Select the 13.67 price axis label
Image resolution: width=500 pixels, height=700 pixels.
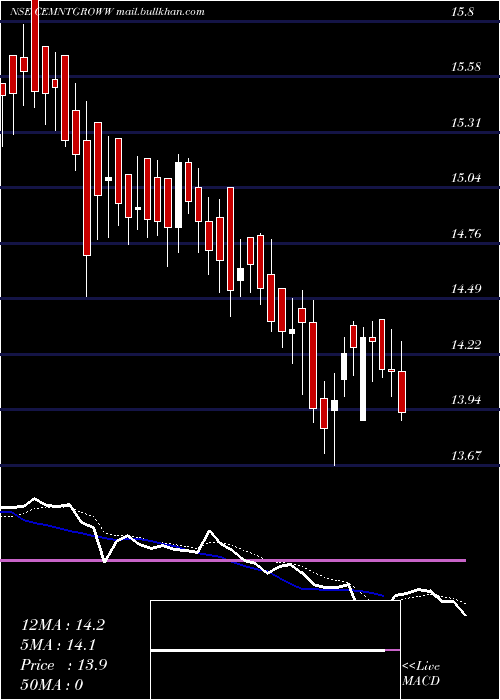(466, 456)
